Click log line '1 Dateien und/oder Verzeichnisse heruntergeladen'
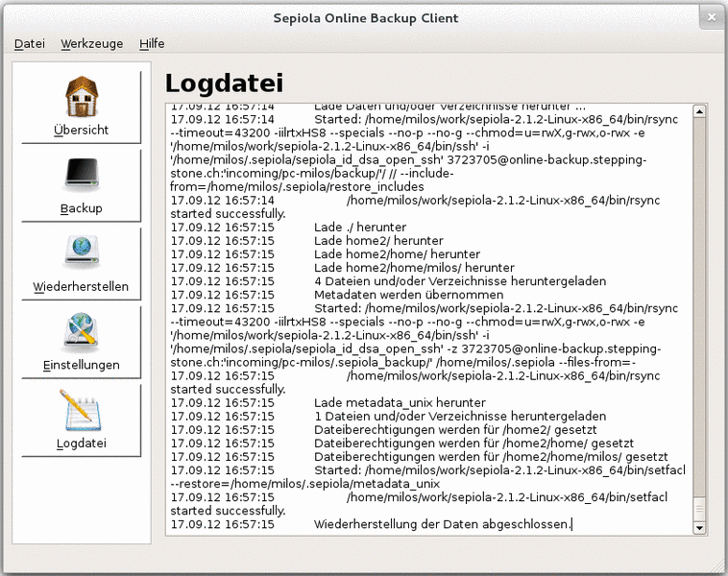This screenshot has width=728, height=576. click(x=460, y=417)
